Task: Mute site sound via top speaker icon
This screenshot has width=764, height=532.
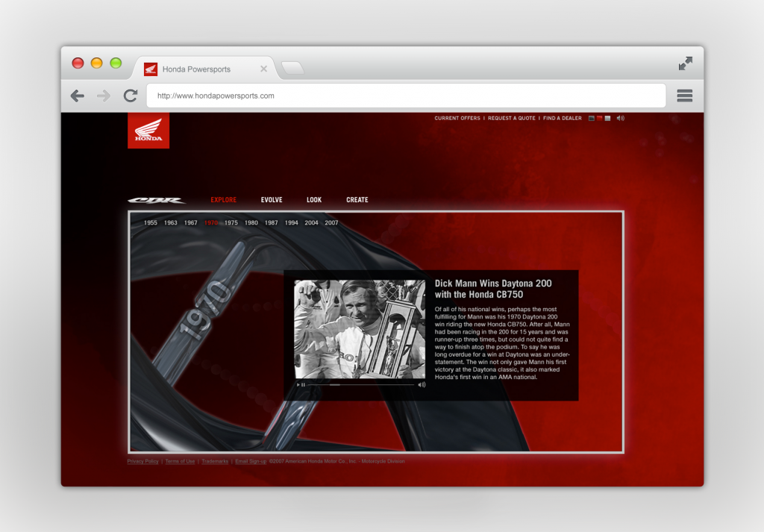Action: point(621,118)
